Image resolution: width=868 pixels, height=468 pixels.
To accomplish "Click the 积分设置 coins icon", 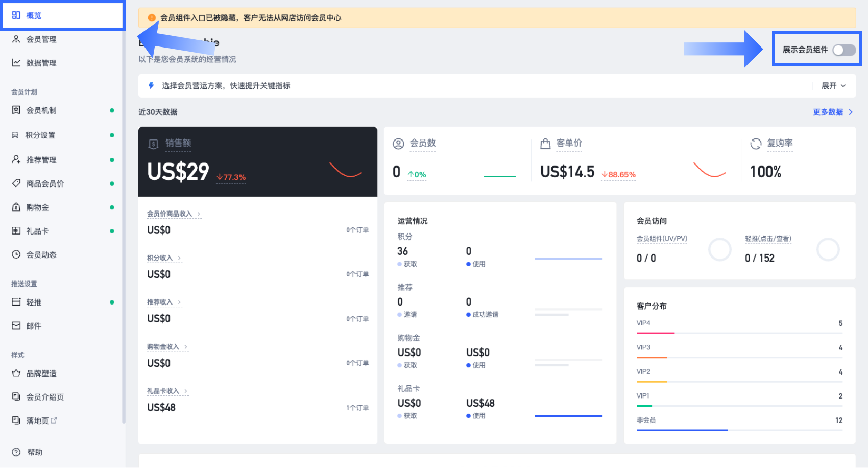I will (15, 135).
